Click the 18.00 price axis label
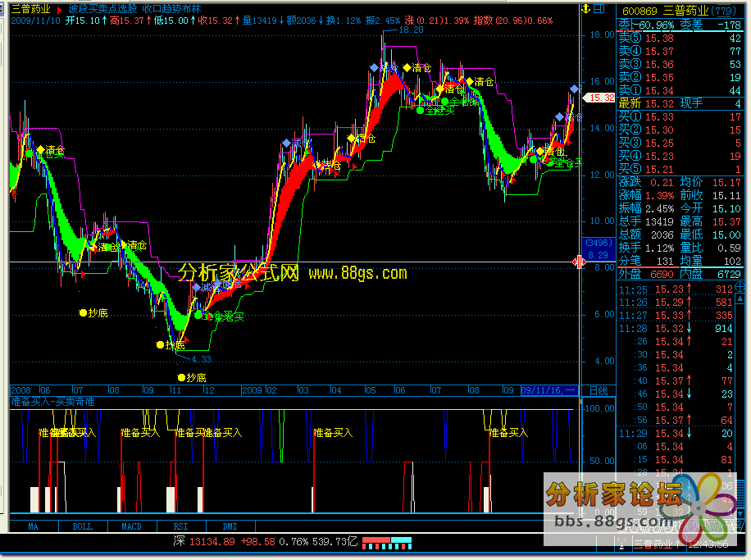The width and height of the screenshot is (751, 560). click(602, 35)
